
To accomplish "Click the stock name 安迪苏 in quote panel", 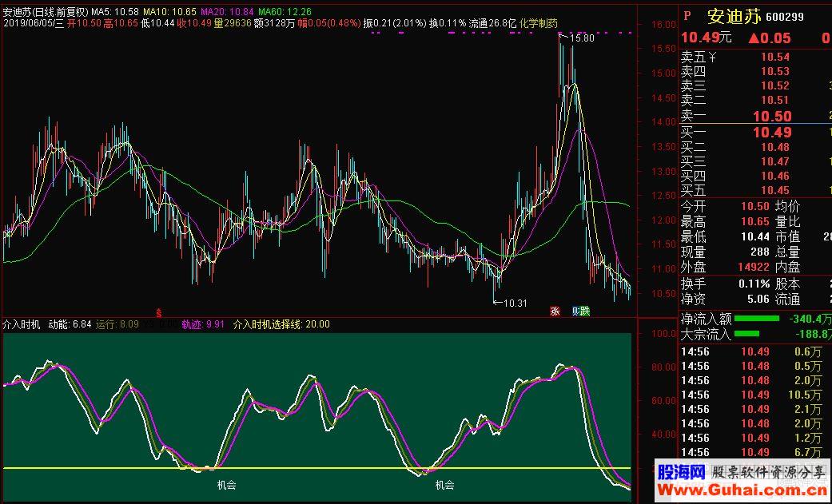I will [x=735, y=17].
